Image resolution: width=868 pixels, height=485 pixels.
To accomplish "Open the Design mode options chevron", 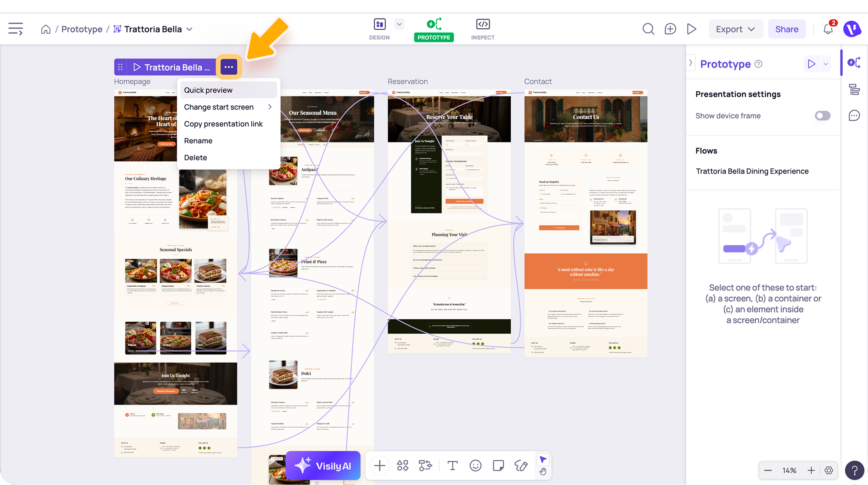I will pyautogui.click(x=399, y=24).
